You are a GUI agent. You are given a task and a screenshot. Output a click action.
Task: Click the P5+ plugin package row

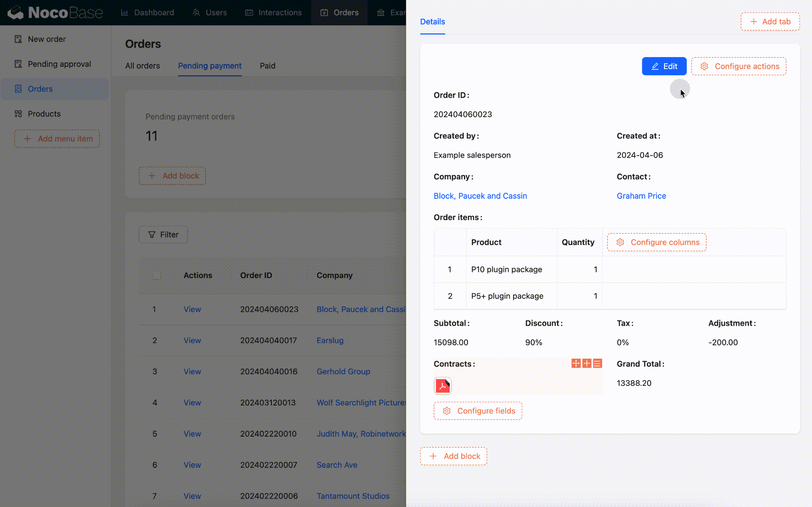click(x=610, y=296)
